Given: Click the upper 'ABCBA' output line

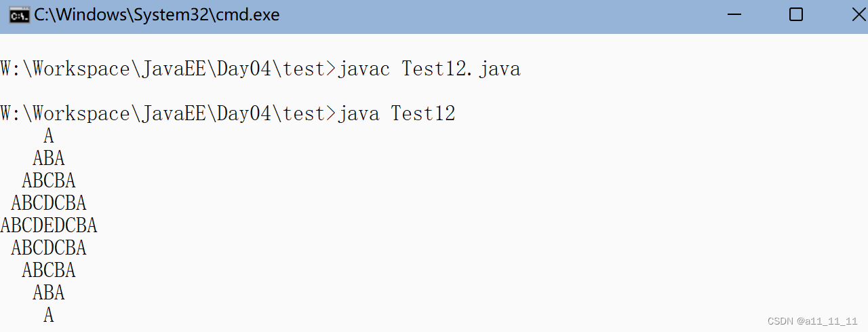Looking at the screenshot, I should [x=49, y=181].
